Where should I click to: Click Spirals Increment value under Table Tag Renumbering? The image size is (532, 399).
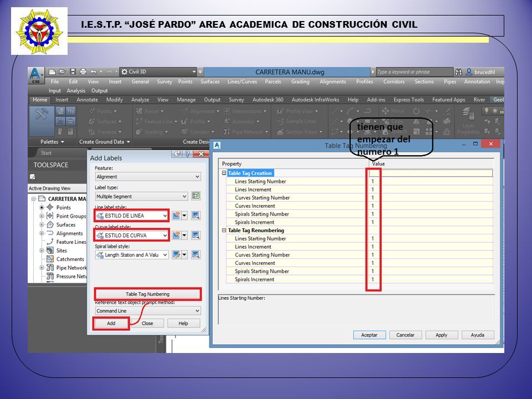pos(431,279)
